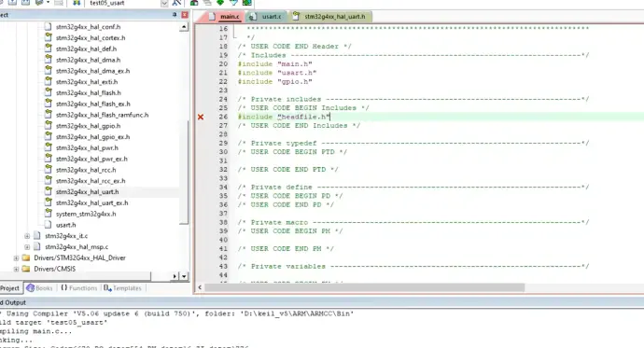
Task: Select stm32g4xx_hal_cortex.h in the tree
Action: pyautogui.click(x=91, y=37)
